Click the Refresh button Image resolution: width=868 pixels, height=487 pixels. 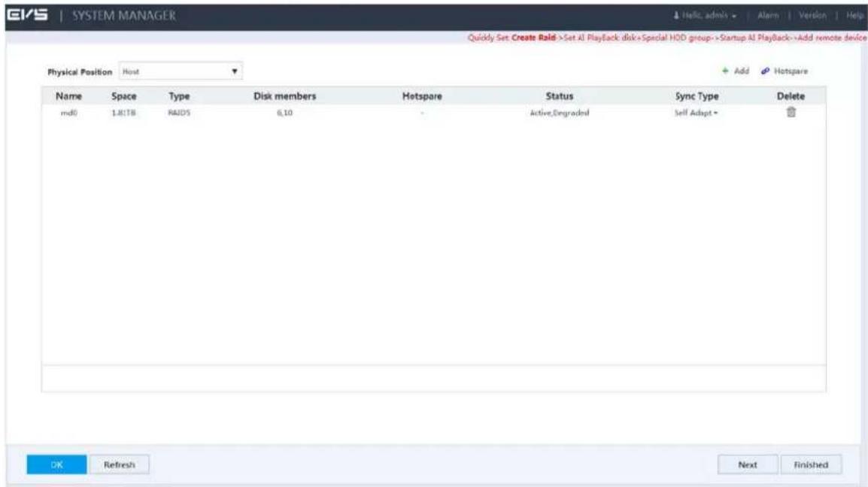119,465
